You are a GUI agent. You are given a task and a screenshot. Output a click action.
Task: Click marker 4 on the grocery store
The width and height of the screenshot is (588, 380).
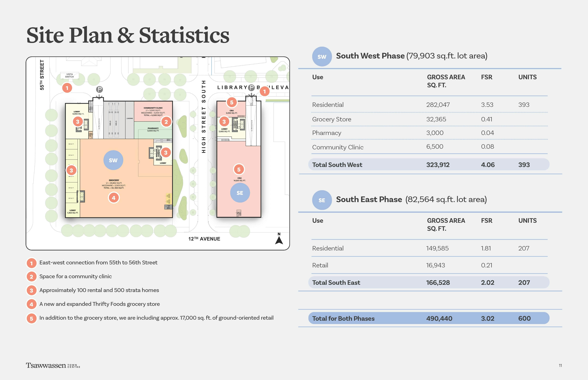114,198
